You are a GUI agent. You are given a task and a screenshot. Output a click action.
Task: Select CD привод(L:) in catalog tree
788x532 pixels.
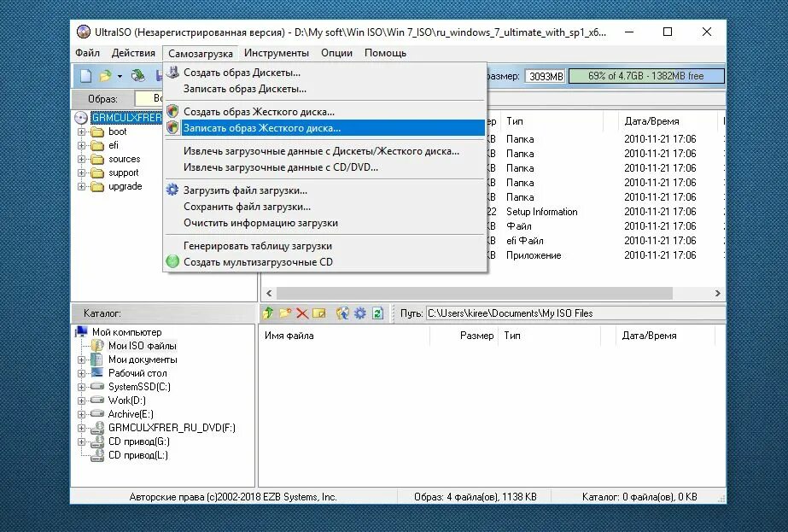(x=138, y=455)
